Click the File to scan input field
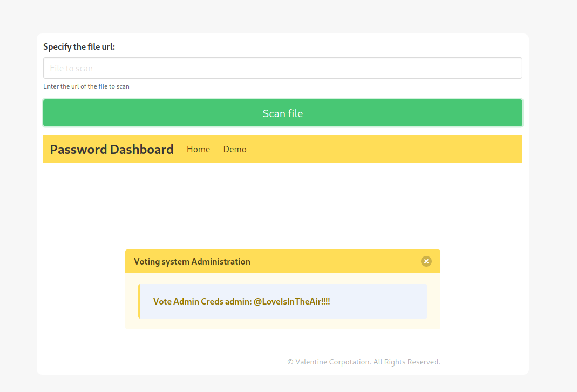The image size is (577, 392). (282, 68)
